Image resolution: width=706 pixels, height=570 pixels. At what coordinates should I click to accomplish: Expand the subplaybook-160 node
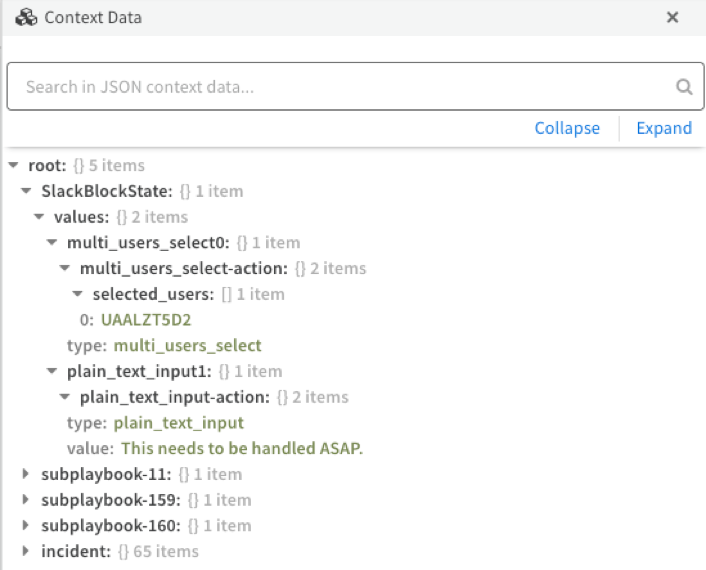26,526
